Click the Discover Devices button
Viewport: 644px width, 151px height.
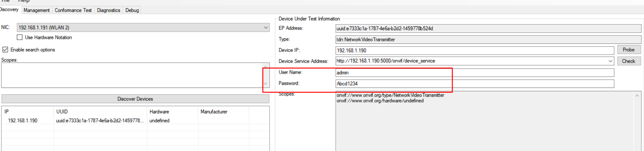click(135, 99)
